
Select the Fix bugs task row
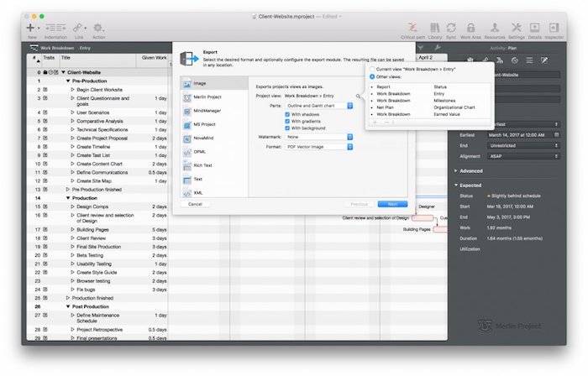coord(97,290)
